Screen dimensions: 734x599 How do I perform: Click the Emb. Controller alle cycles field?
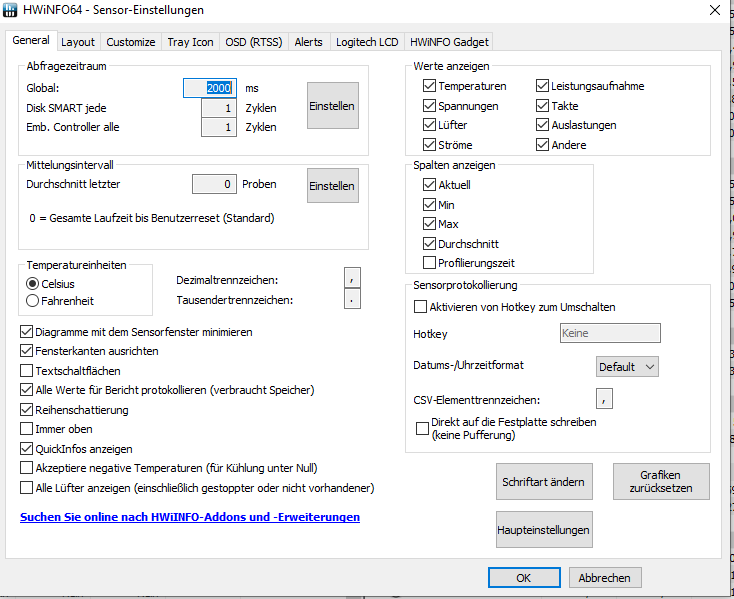[x=219, y=127]
